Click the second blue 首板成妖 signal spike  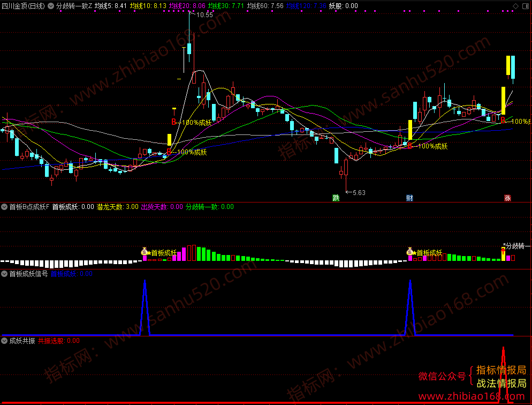click(410, 307)
